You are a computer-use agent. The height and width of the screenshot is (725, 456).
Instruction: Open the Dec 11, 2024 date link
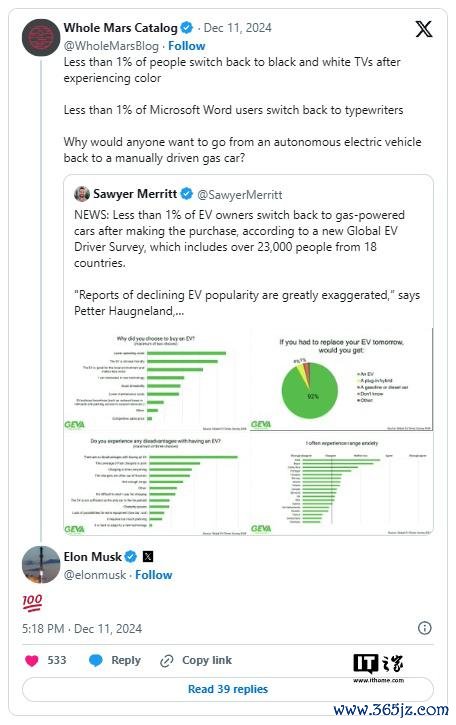coord(237,28)
